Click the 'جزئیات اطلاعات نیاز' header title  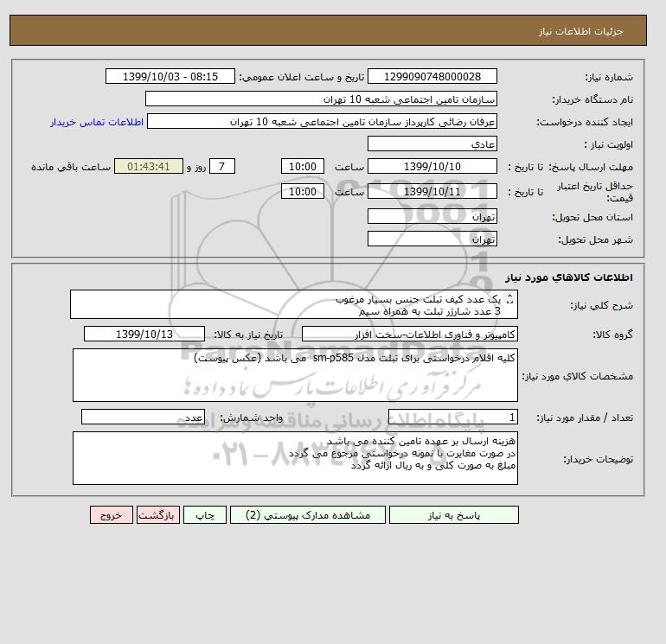580,31
